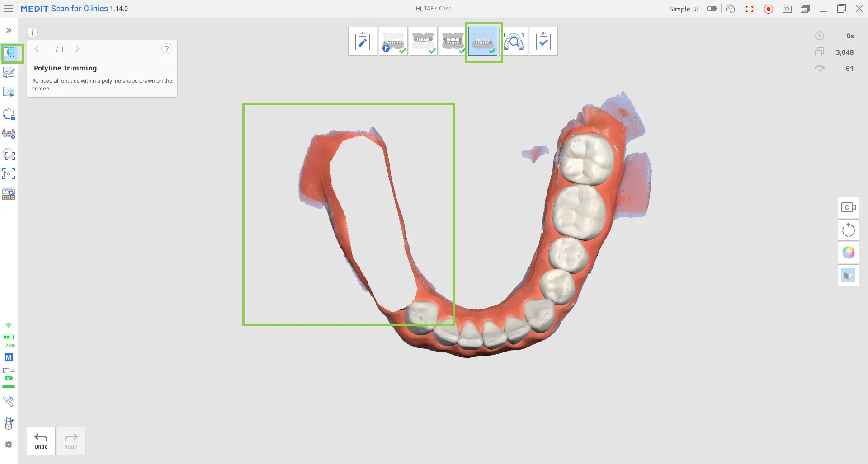
Task: Click the Undo button
Action: pos(41,441)
